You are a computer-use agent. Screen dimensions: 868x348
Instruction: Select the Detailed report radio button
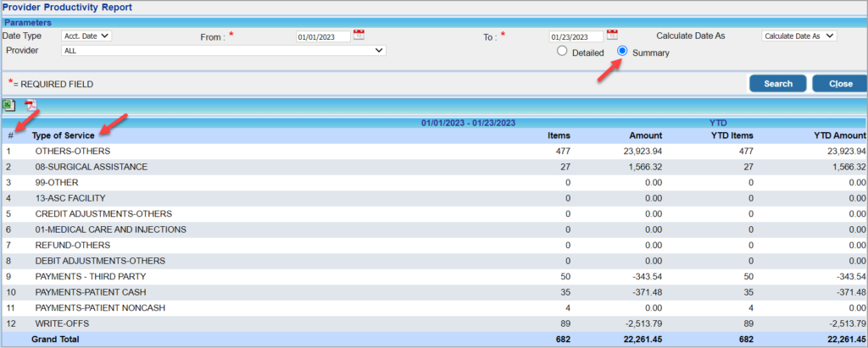click(x=562, y=52)
